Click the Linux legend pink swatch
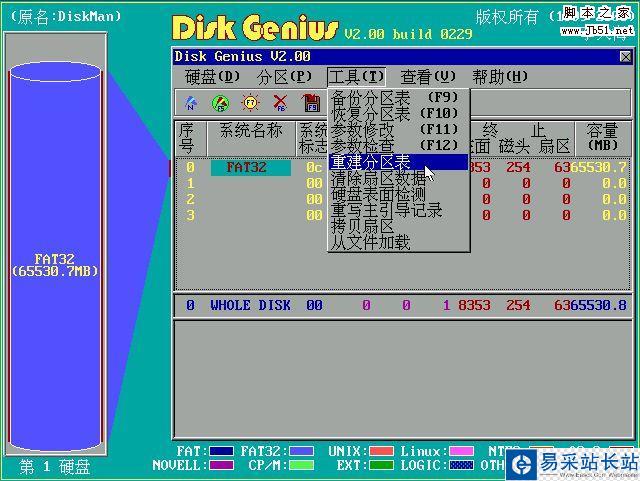The width and height of the screenshot is (640, 481). pyautogui.click(x=461, y=451)
